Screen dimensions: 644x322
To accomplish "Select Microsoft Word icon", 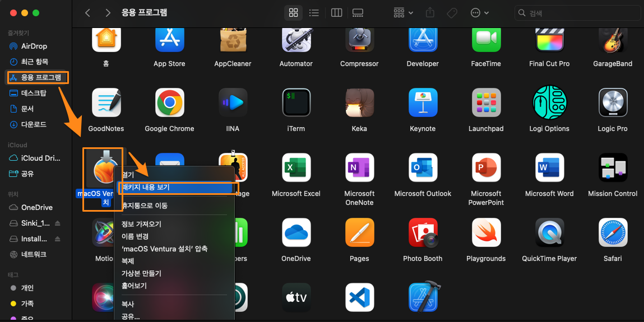I will [549, 167].
